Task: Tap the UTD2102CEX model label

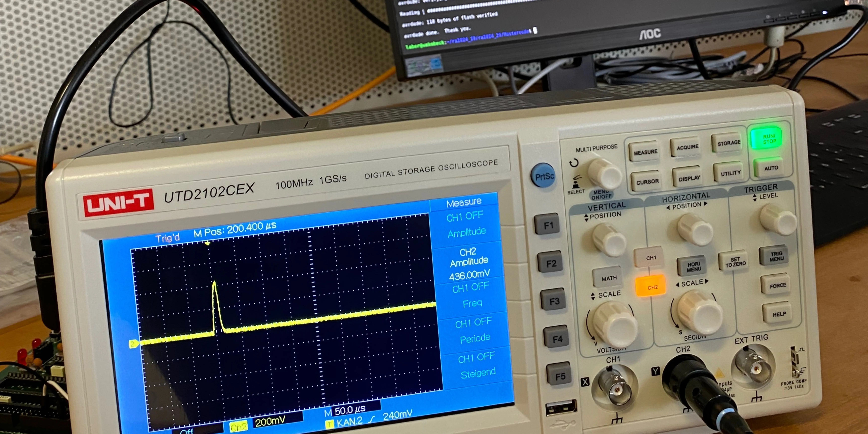Action: coord(209,193)
